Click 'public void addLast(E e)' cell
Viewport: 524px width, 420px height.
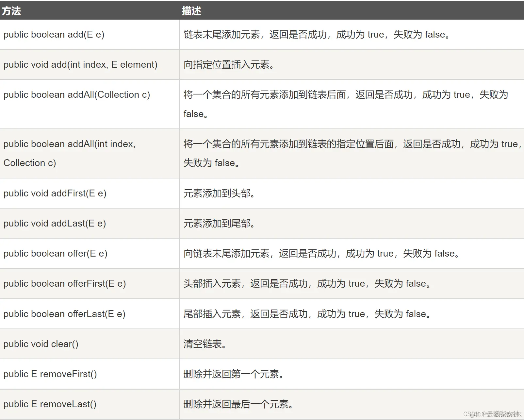(55, 223)
